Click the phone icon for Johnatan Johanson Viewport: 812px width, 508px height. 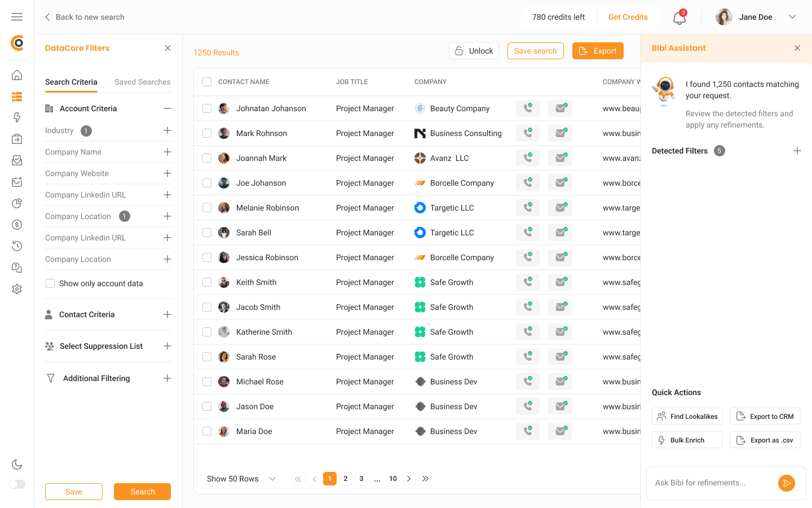pos(528,108)
